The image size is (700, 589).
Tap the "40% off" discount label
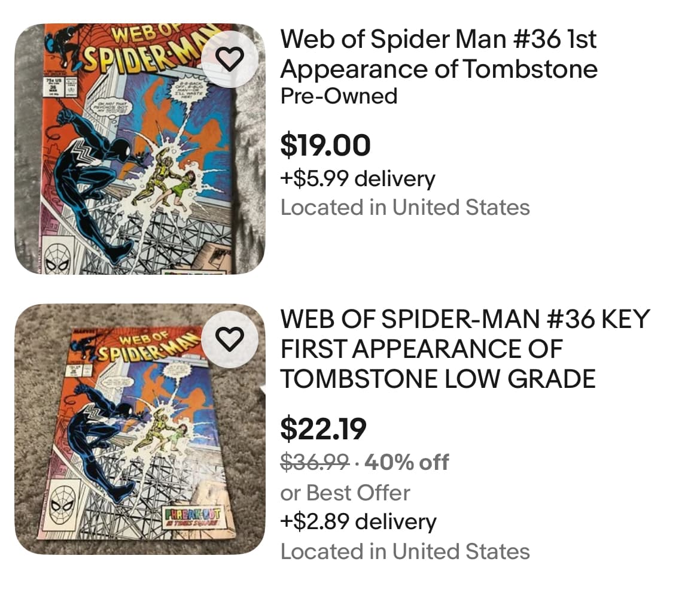coord(406,462)
